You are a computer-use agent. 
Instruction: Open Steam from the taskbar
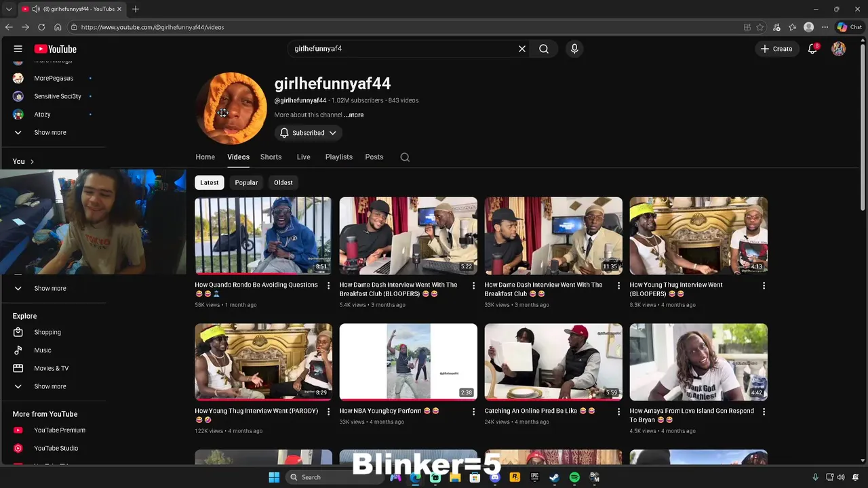coord(554,477)
